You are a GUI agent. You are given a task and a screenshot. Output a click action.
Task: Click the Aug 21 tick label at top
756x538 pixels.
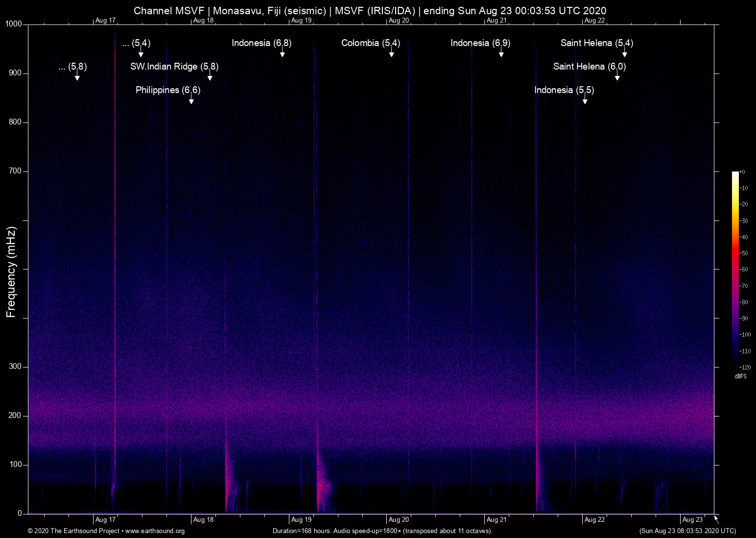pos(496,21)
